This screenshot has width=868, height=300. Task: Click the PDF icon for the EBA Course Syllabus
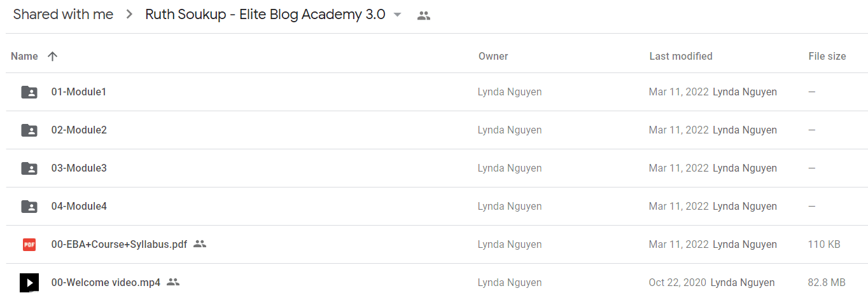tap(29, 244)
